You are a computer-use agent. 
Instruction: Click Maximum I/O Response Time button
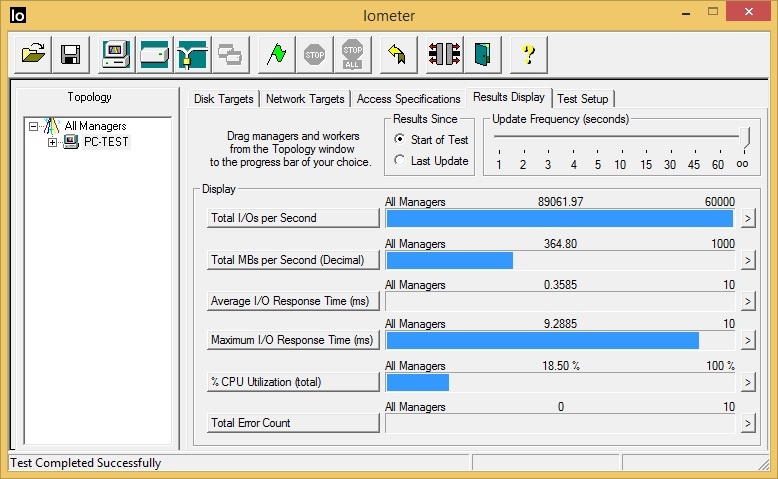293,340
